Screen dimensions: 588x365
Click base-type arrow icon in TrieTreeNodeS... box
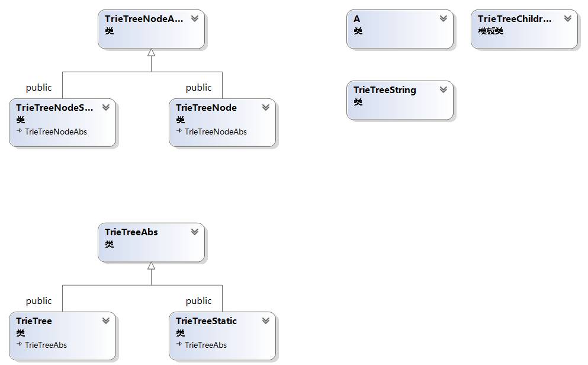20,131
